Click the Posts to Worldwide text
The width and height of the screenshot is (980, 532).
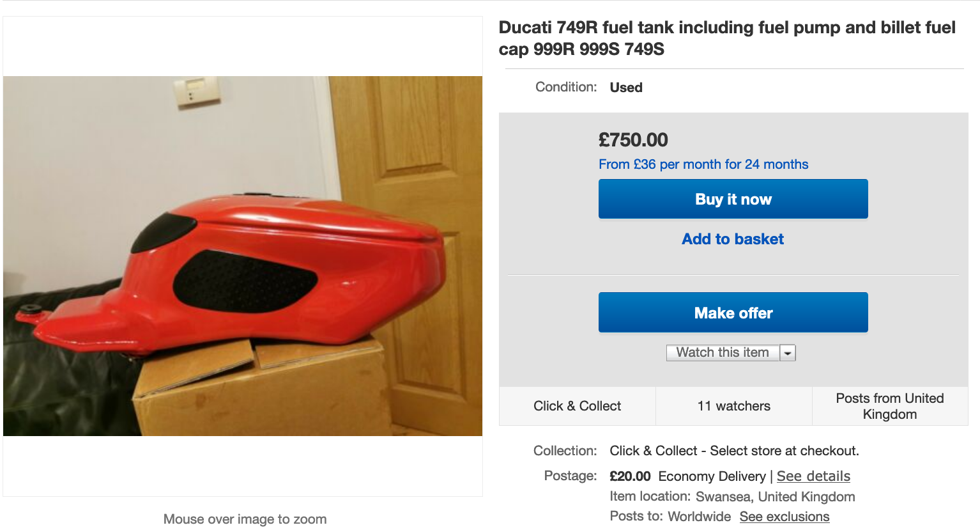pyautogui.click(x=670, y=517)
